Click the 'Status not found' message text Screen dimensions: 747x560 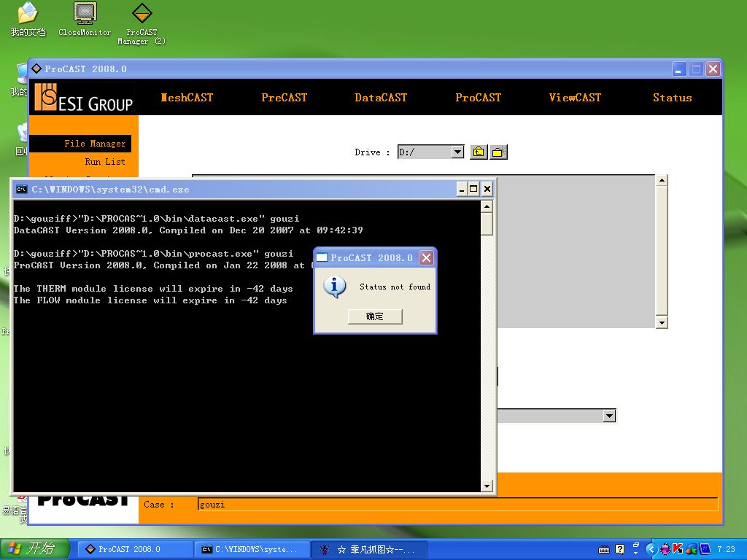tap(395, 287)
